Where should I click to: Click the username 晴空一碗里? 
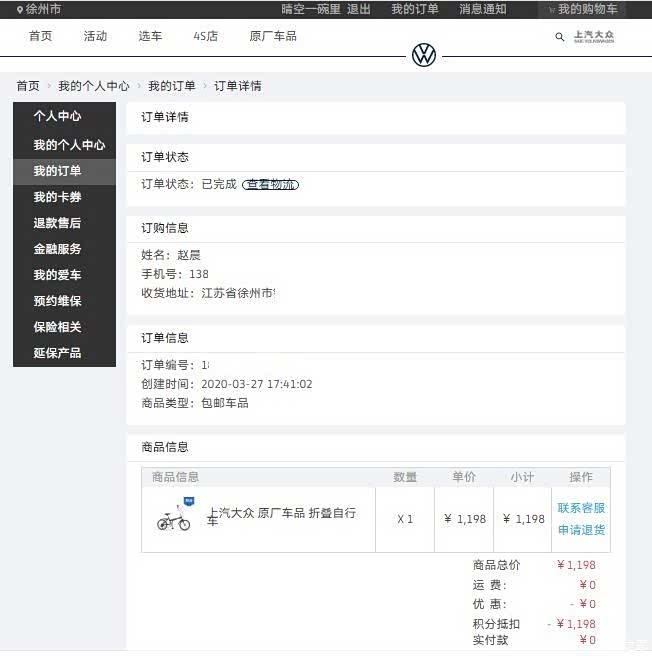(x=311, y=9)
